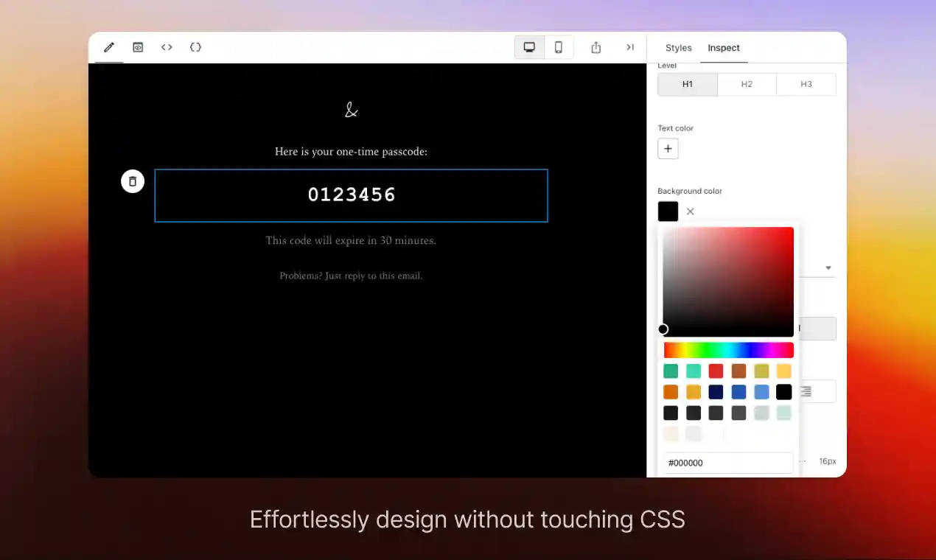Select H1 as the heading level

[x=687, y=84]
